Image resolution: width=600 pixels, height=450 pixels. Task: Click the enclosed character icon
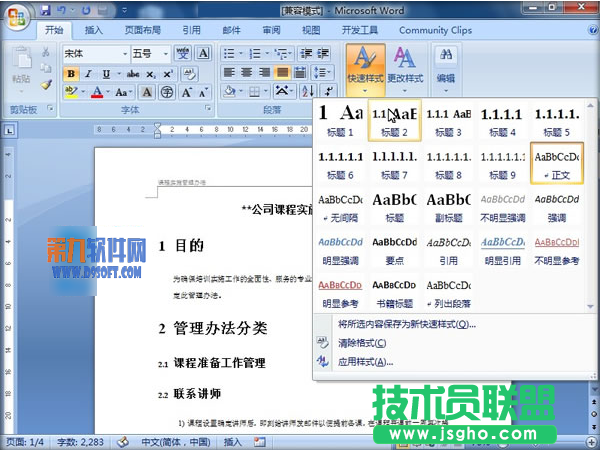[167, 92]
